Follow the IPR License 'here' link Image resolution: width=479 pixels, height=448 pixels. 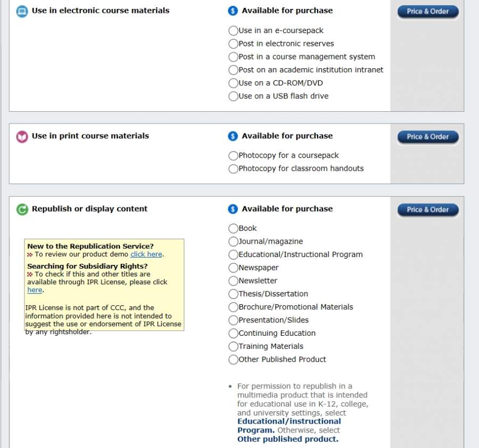[35, 290]
